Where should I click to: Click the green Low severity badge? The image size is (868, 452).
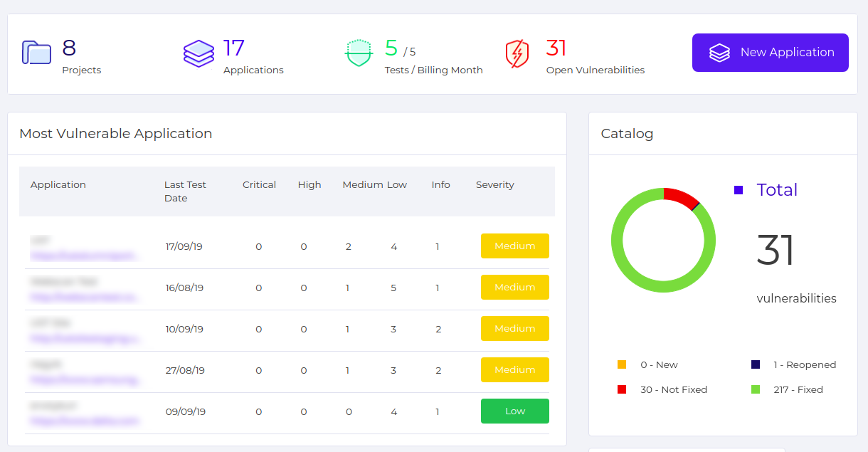(x=514, y=411)
